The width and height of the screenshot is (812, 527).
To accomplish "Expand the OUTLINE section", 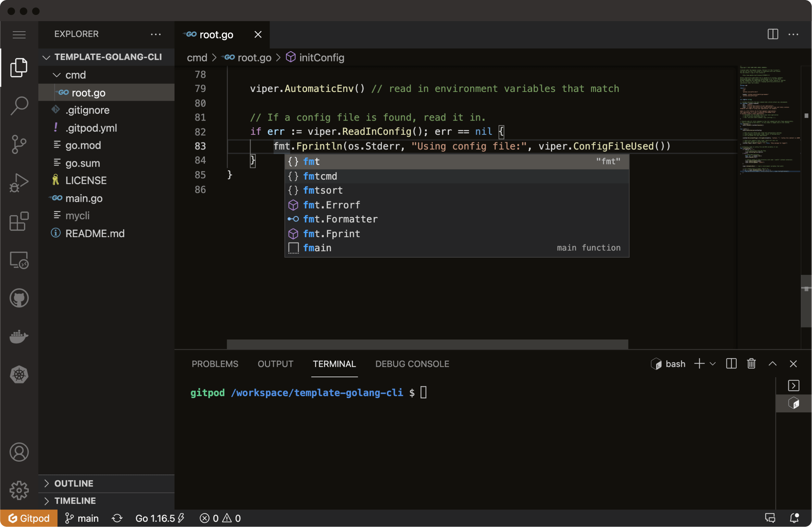I will pos(74,483).
